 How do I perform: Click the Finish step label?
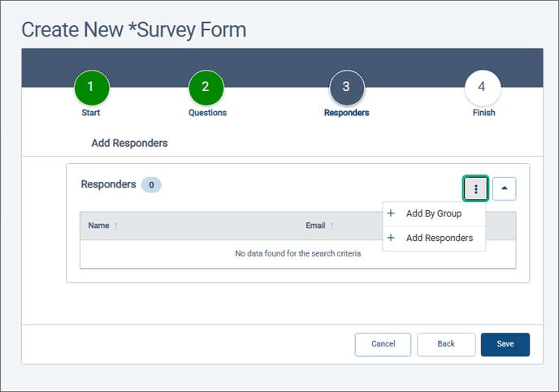(483, 113)
